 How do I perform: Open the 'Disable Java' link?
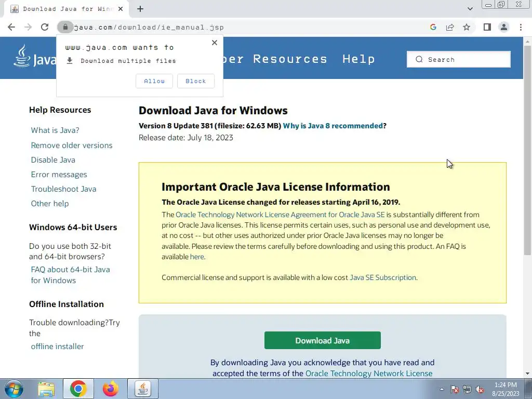(53, 160)
